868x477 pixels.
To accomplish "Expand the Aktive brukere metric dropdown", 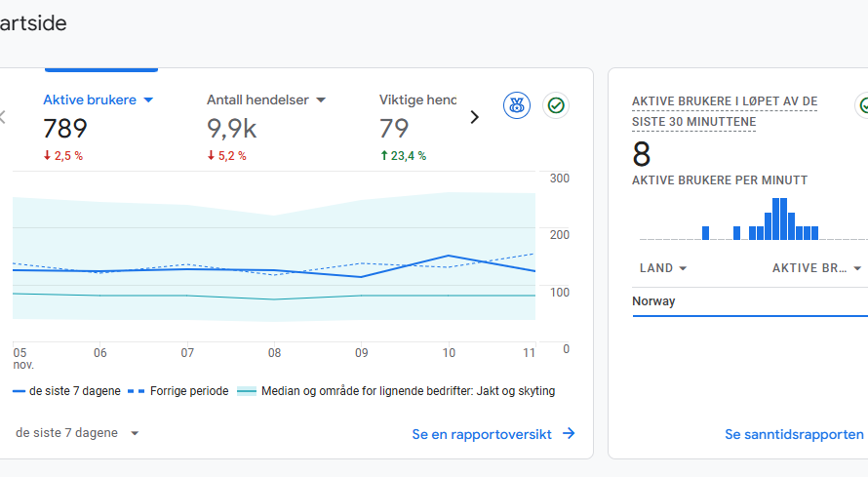I will [x=148, y=99].
